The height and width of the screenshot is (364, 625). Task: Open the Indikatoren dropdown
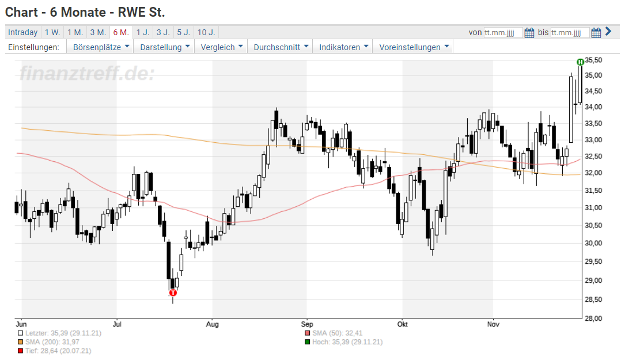pos(343,47)
